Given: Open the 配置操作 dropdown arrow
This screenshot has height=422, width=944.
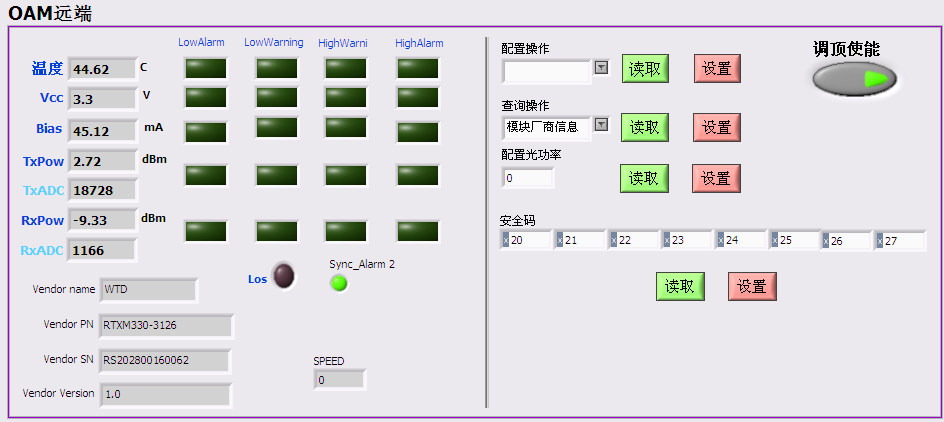Looking at the screenshot, I should coord(601,68).
